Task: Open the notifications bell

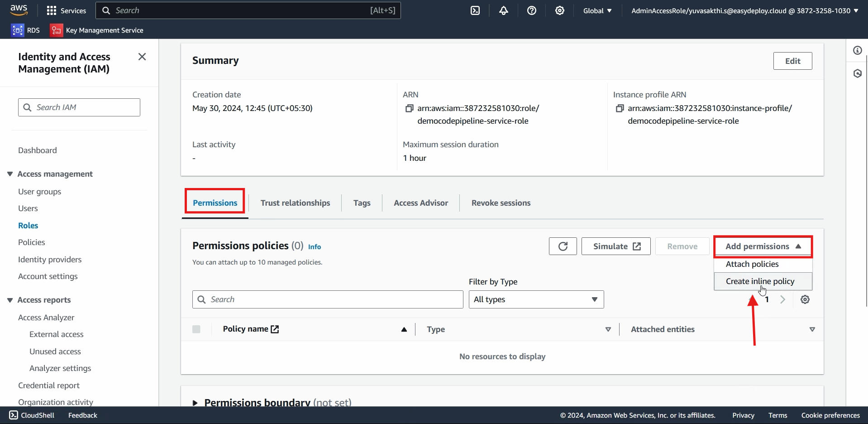Action: pyautogui.click(x=504, y=10)
